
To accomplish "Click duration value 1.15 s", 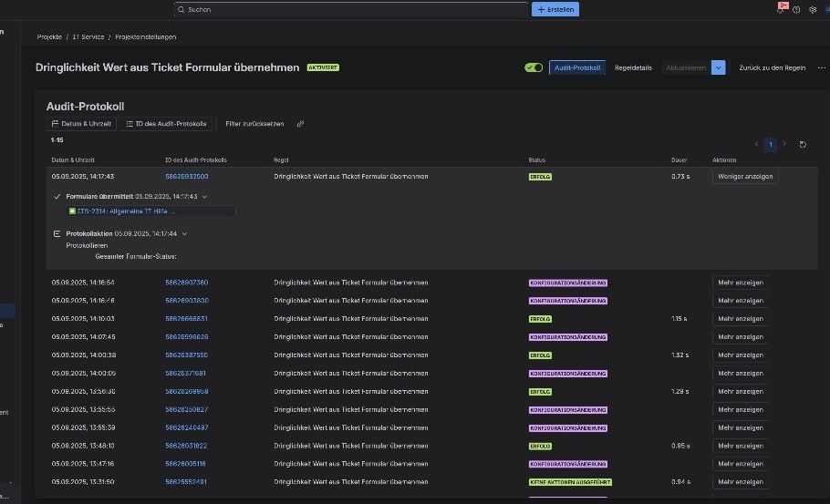I will (x=680, y=318).
